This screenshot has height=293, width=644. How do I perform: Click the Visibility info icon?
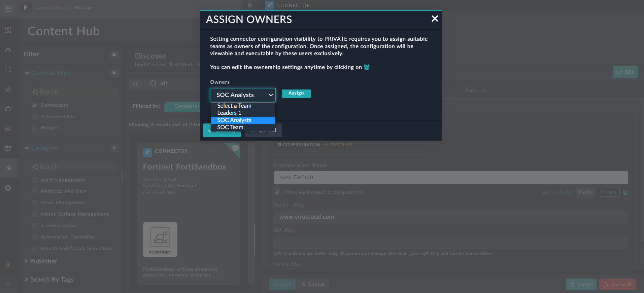click(569, 193)
